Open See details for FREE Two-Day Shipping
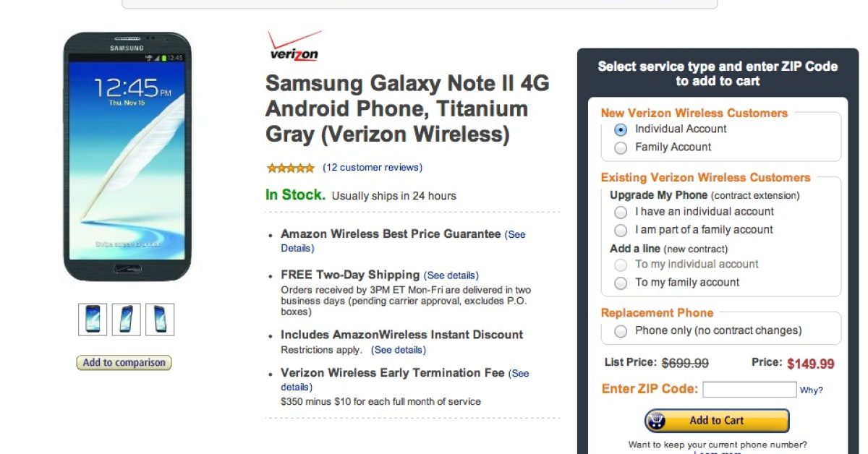 [x=451, y=275]
